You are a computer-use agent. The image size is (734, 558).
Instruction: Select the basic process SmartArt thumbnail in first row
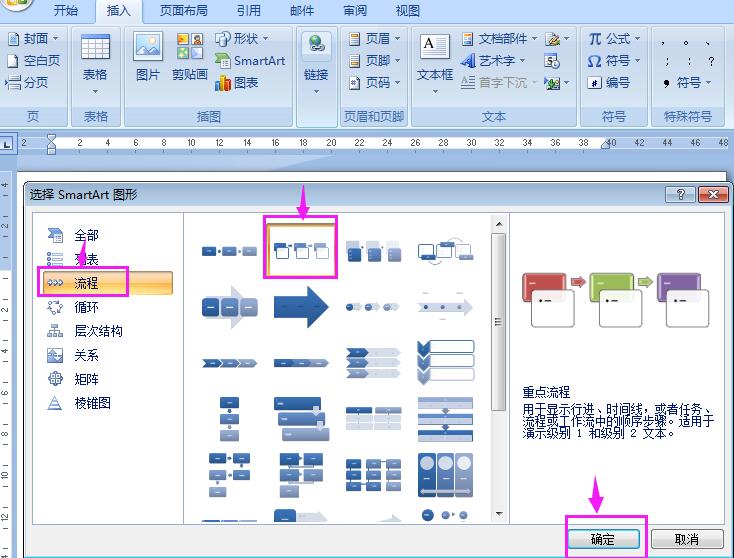229,251
